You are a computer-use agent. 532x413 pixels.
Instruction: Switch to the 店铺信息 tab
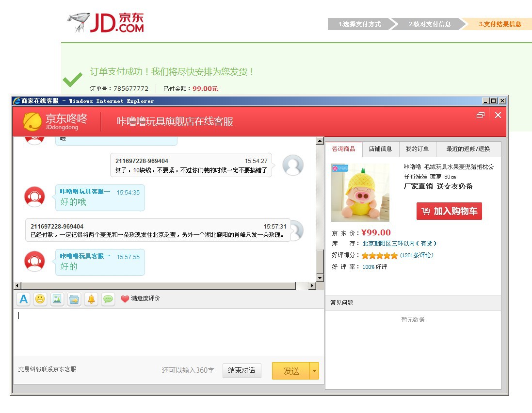pyautogui.click(x=381, y=149)
